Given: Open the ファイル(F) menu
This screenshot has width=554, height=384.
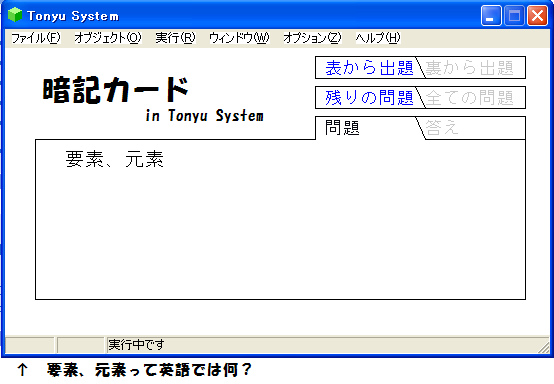Looking at the screenshot, I should [36, 37].
